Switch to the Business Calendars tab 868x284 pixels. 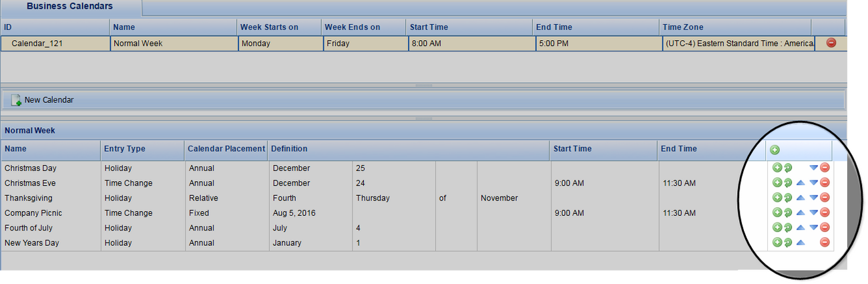coord(70,7)
